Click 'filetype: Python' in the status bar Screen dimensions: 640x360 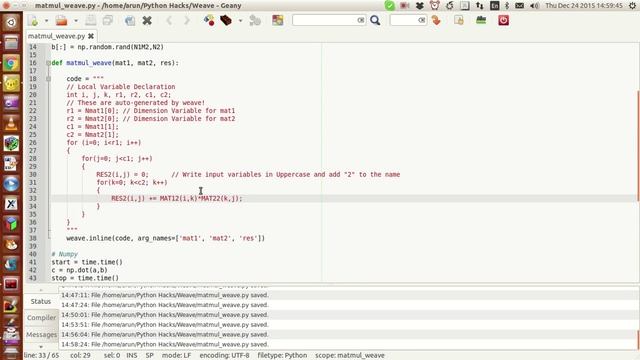pyautogui.click(x=282, y=355)
